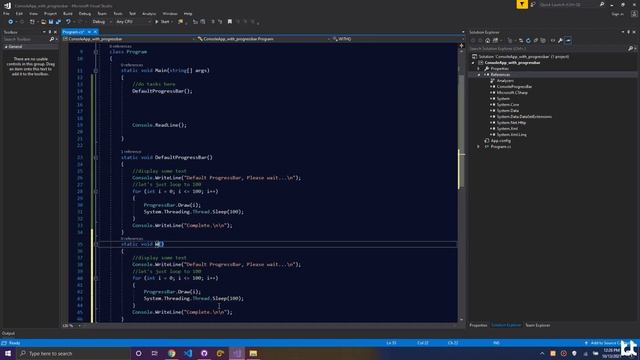Open the Output panel tab
Viewport: 640px width, 360px height.
point(8,333)
